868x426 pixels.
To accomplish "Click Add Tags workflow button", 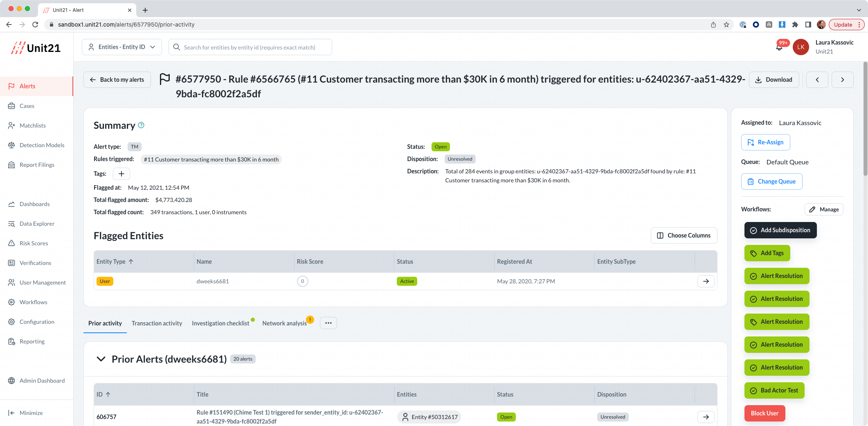I will (x=767, y=253).
